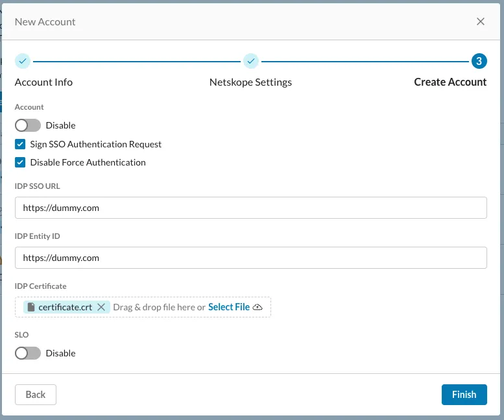504x420 pixels.
Task: Click the Select File link
Action: [x=229, y=307]
